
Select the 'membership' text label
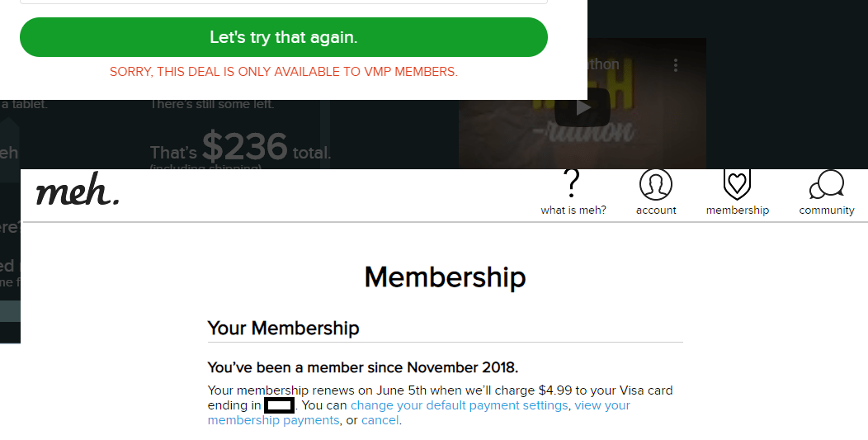(x=737, y=211)
